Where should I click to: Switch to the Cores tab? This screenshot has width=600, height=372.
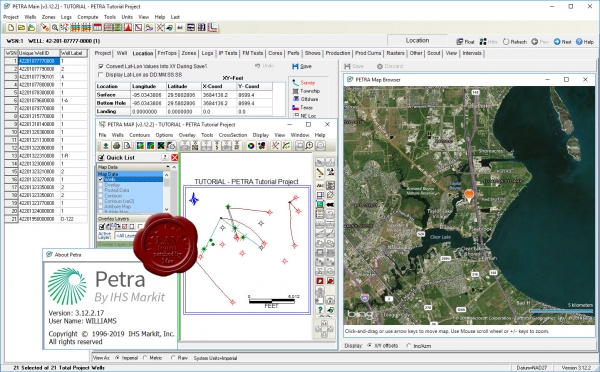tap(275, 53)
